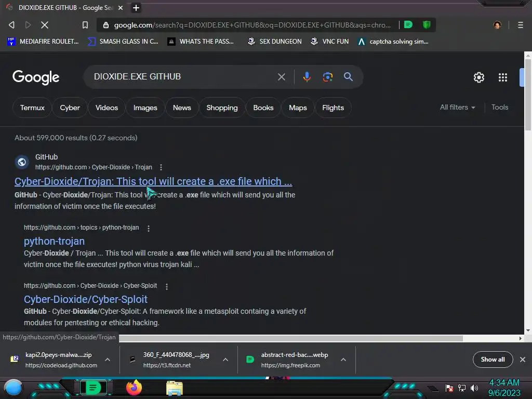The width and height of the screenshot is (532, 399).
Task: Open a new tab with the plus button
Action: coord(136,7)
